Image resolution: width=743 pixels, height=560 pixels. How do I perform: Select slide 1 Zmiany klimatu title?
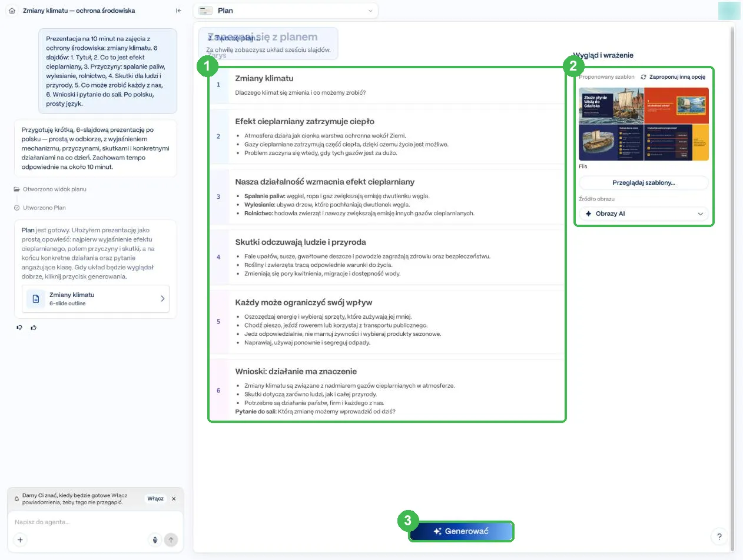click(264, 78)
